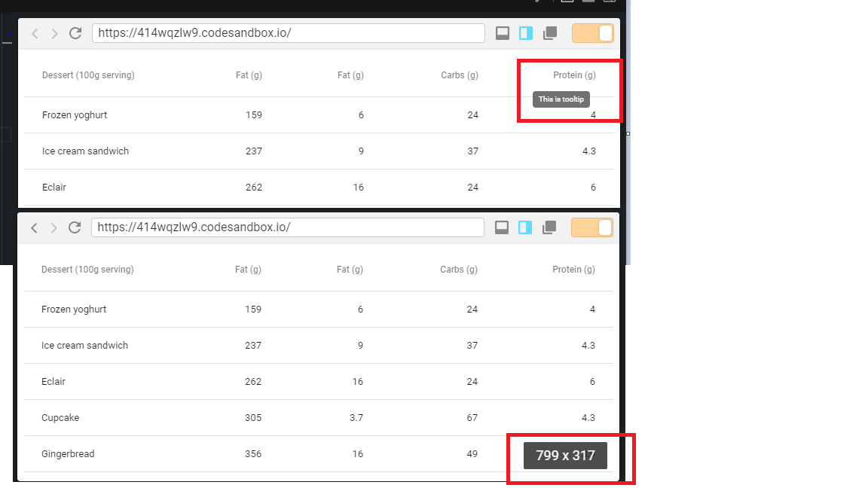
Task: Turn off the orange switch in top toolbar
Action: click(x=593, y=32)
